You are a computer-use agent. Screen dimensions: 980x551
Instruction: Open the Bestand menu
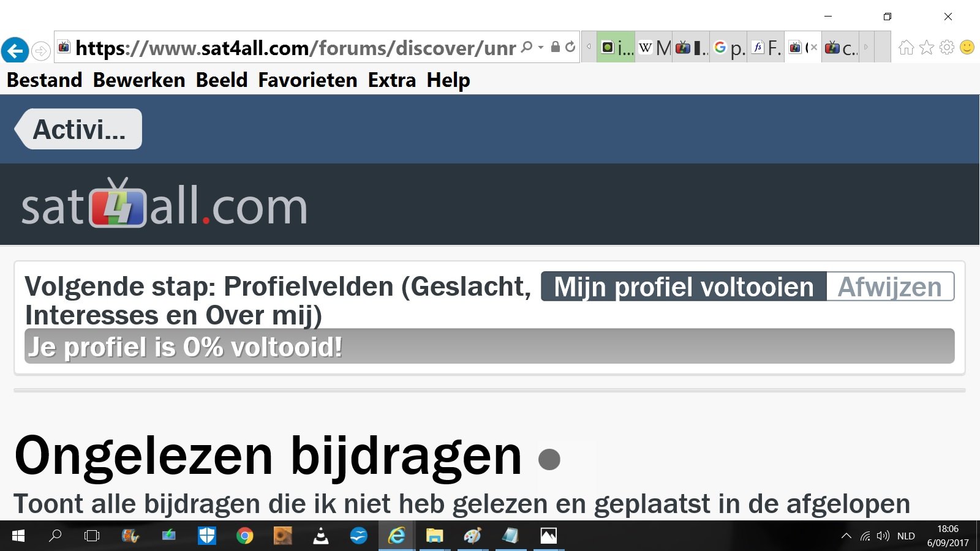(44, 80)
